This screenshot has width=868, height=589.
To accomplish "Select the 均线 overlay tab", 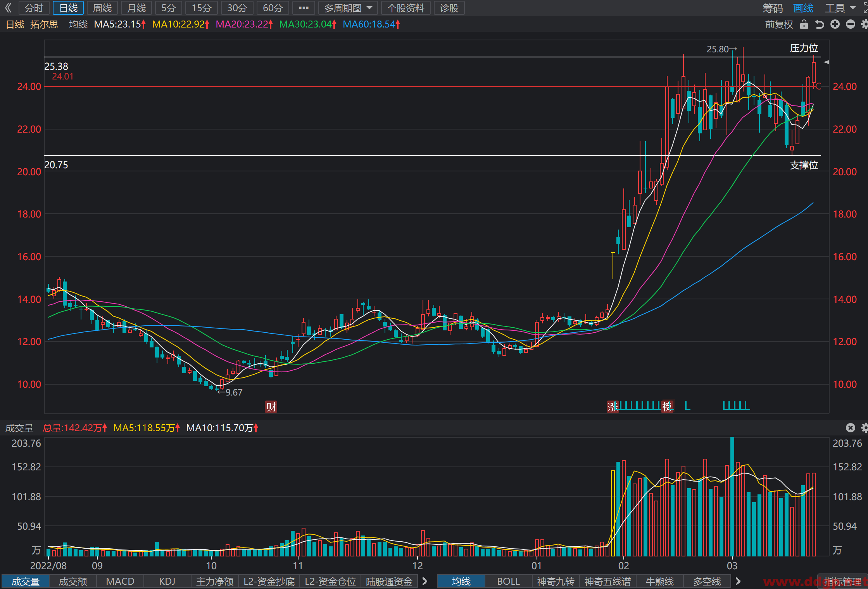I will (461, 581).
